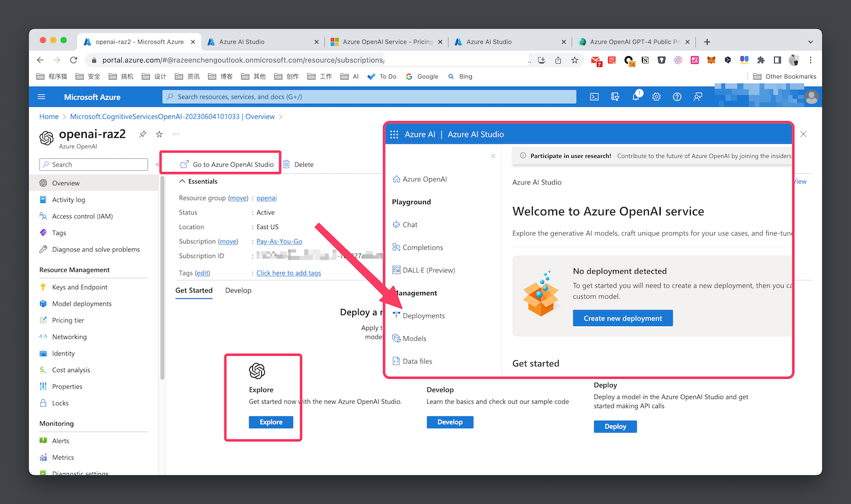Open Cloud Shell icon in Azure header
Image resolution: width=851 pixels, height=504 pixels.
595,97
